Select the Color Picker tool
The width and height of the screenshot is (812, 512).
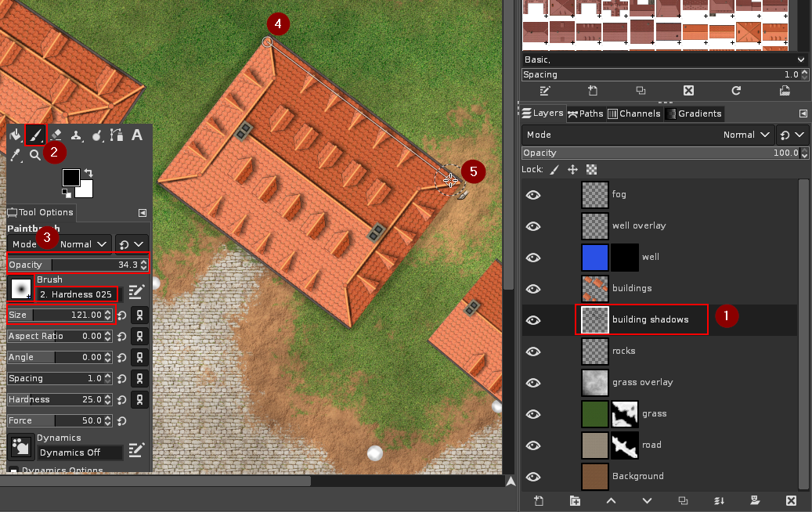[x=15, y=153]
